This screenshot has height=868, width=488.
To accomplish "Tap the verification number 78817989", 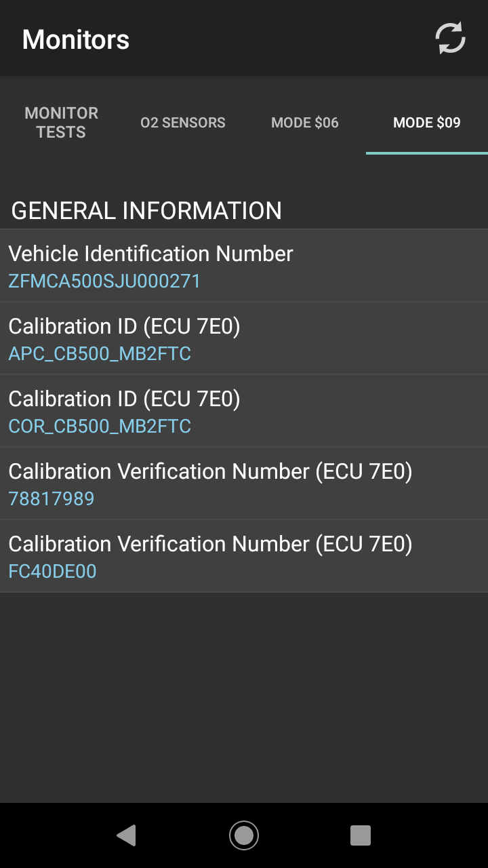I will (52, 499).
